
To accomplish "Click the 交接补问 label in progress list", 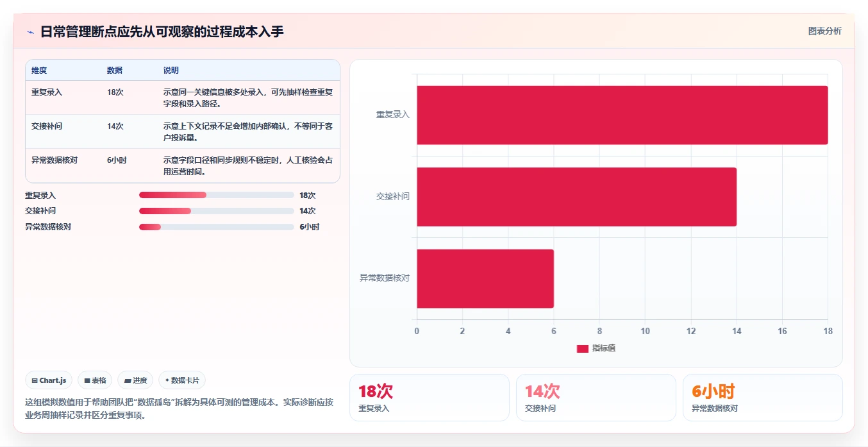I will coord(40,211).
